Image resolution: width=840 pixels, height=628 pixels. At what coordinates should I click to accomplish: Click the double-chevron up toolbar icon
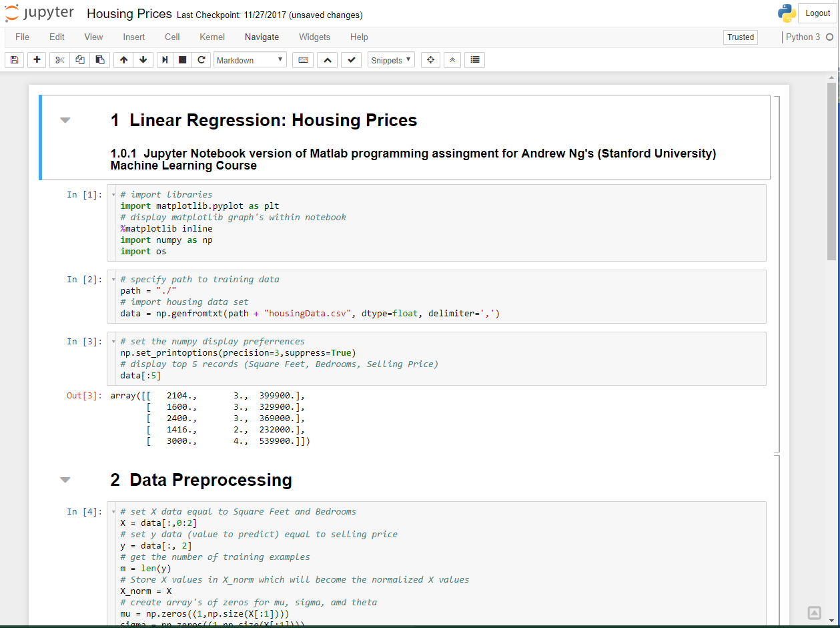(x=452, y=60)
